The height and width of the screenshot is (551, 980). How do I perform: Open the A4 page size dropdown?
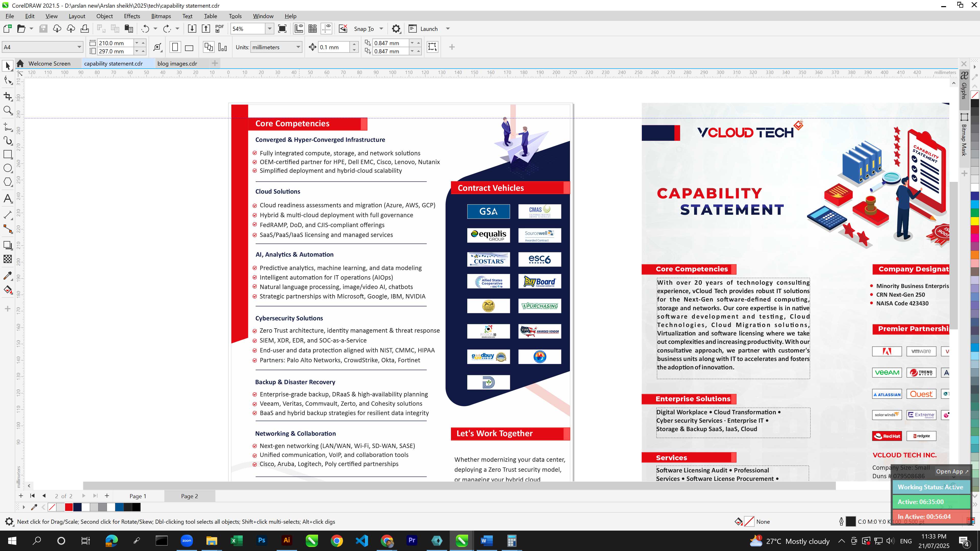(x=79, y=47)
